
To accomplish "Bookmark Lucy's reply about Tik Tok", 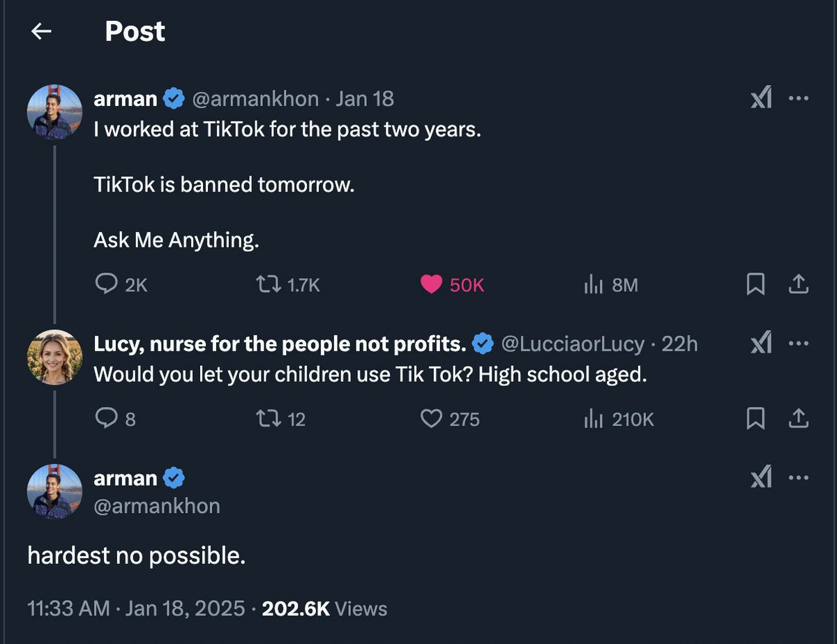I will tap(755, 418).
